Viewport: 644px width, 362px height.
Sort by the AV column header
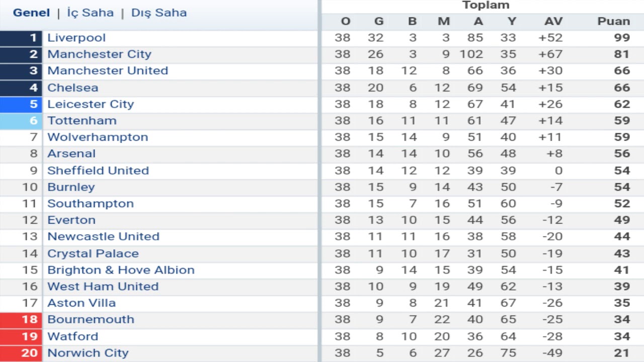tap(553, 21)
